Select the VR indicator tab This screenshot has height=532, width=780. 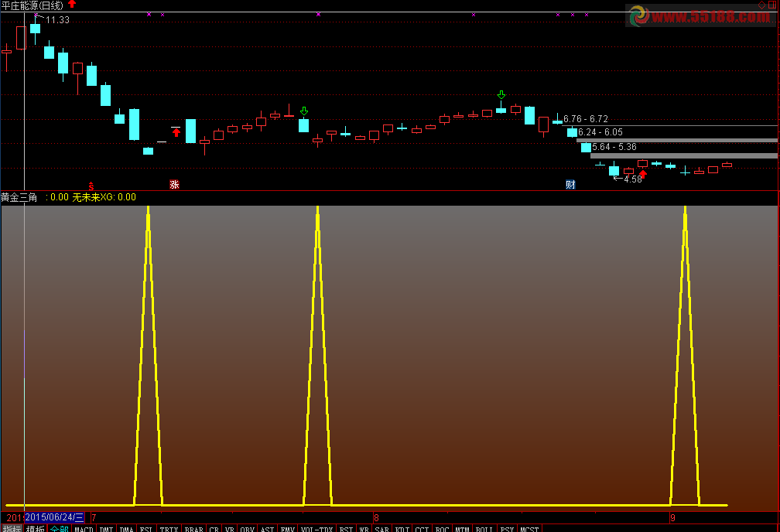point(229,529)
